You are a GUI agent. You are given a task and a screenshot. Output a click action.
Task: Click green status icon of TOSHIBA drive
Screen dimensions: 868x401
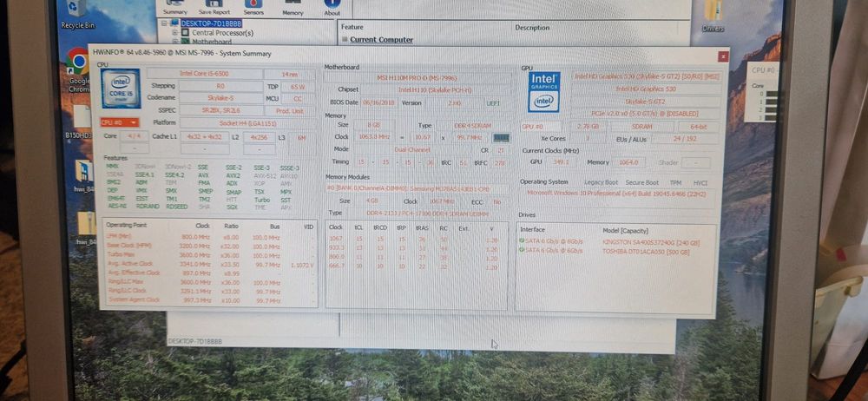coord(522,251)
